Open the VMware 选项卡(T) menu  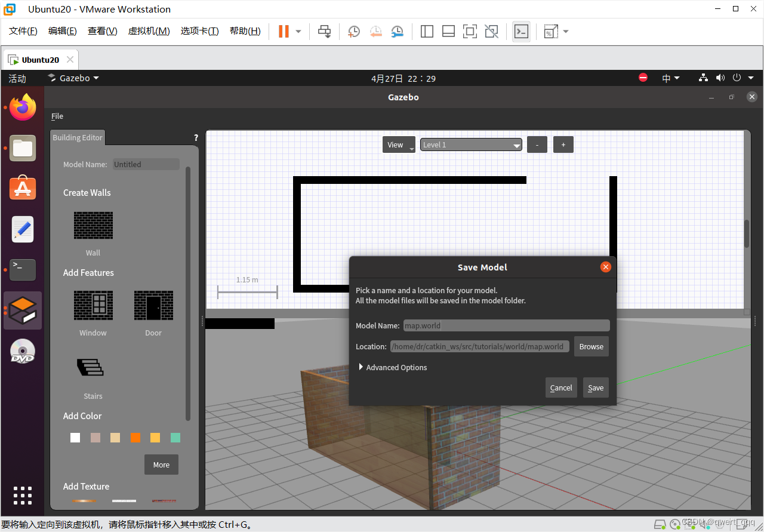tap(200, 31)
